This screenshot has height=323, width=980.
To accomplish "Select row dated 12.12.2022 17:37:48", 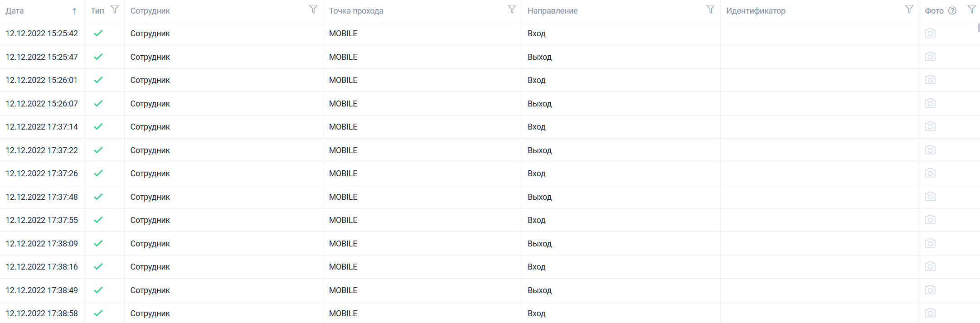I will click(x=490, y=197).
